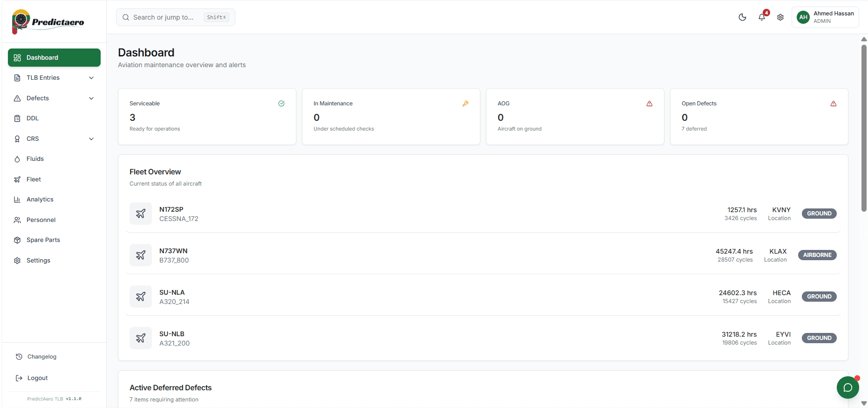This screenshot has height=408, width=868.
Task: Open Spare Parts page
Action: [54, 240]
